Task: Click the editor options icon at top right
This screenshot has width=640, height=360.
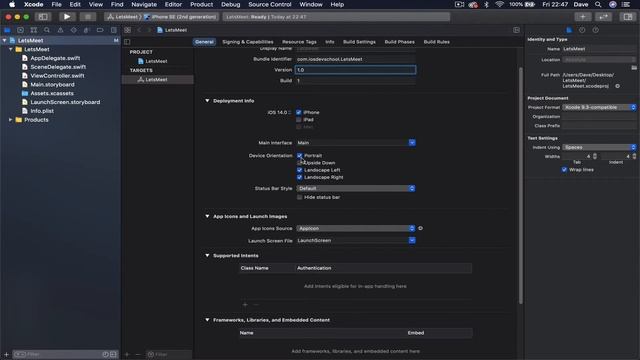Action: 516,30
